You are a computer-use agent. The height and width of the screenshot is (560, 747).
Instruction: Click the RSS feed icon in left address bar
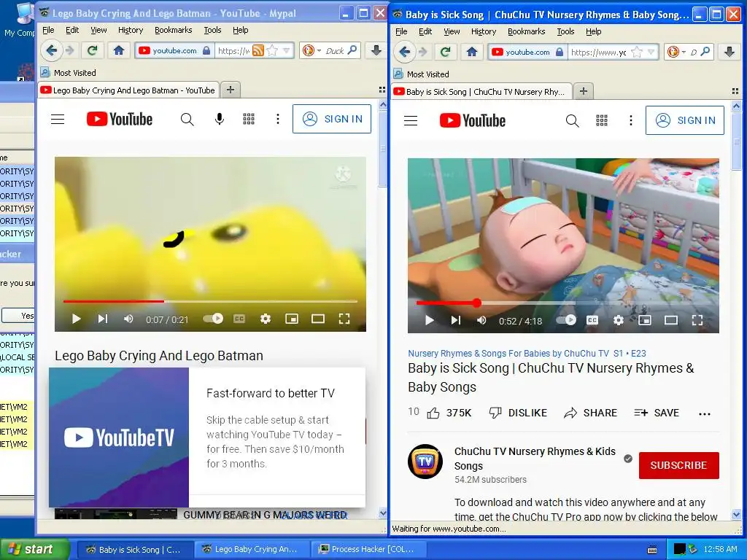(x=258, y=50)
